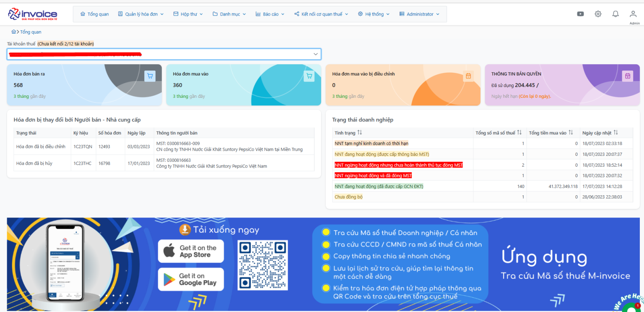Screen dimensions: 644x312
Task: Click cart icon on Hóa đơn bán ra card
Action: (150, 76)
